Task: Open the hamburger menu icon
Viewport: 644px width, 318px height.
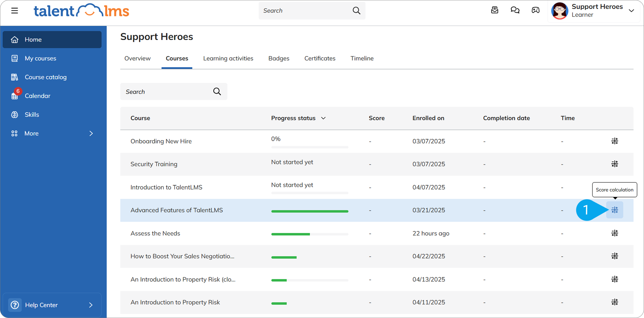Action: (15, 11)
